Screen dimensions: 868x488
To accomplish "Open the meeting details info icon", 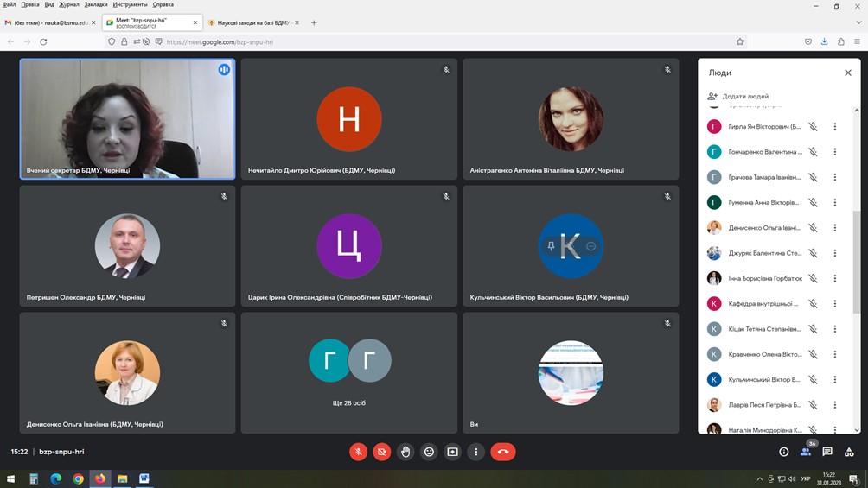I will tap(784, 452).
